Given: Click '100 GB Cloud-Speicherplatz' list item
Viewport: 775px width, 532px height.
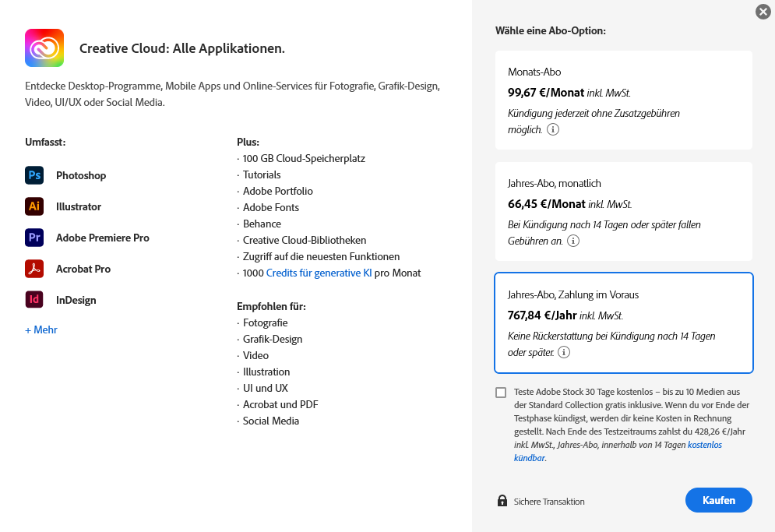Looking at the screenshot, I should pos(304,159).
